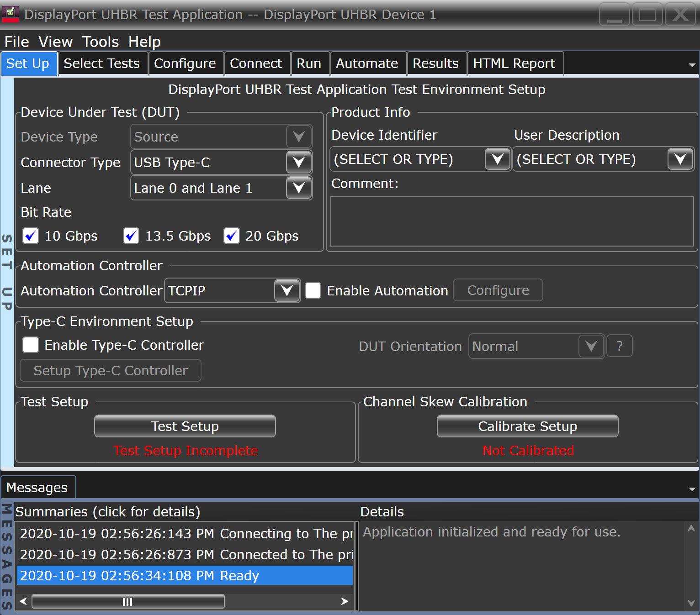Open the tab strip overflow arrow

(692, 65)
